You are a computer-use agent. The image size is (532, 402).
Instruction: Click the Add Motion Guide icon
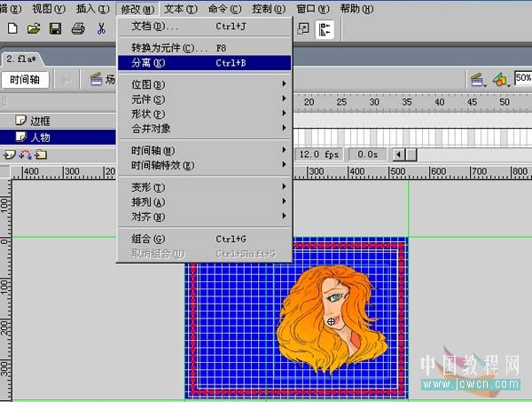[26, 154]
